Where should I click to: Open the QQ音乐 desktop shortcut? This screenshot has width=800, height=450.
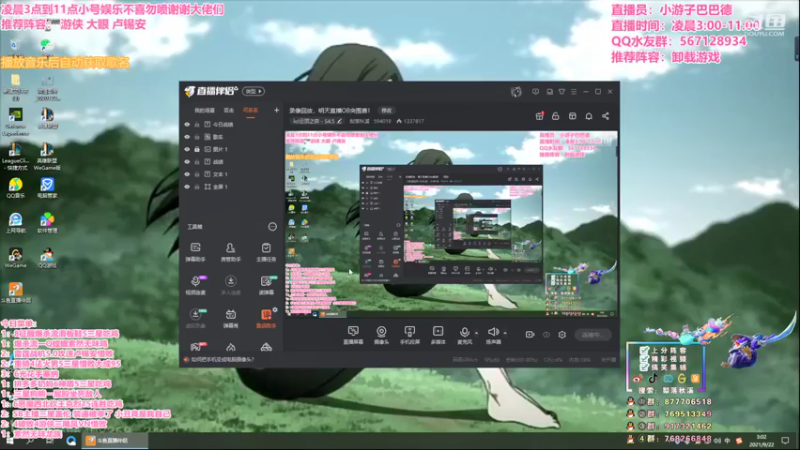tap(16, 188)
